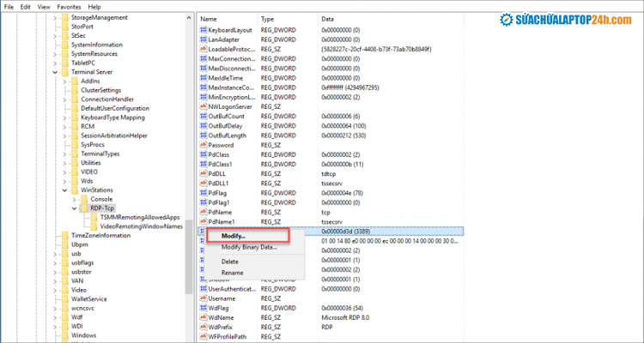644x343 pixels.
Task: Click the Password string value icon
Action: 203,145
